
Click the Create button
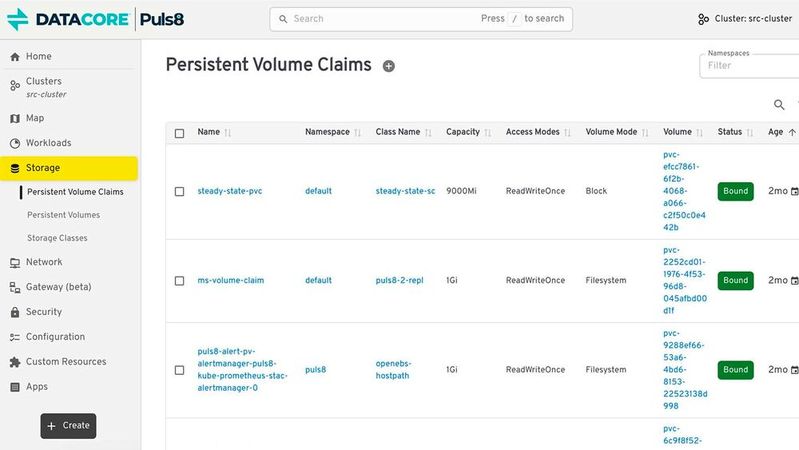point(68,425)
